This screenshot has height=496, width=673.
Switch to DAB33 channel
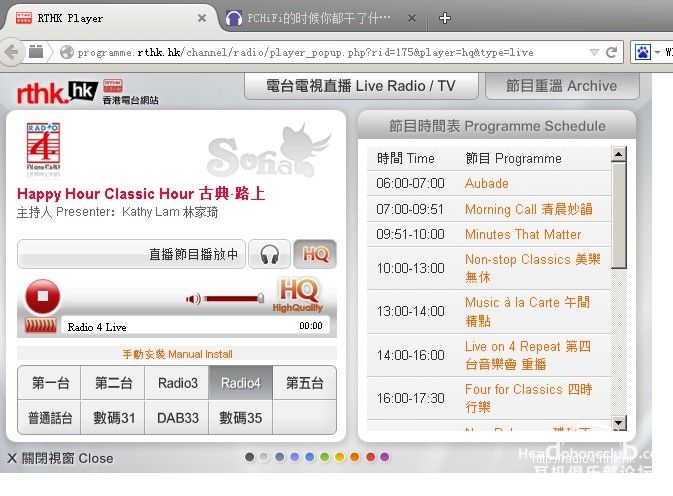pos(177,417)
